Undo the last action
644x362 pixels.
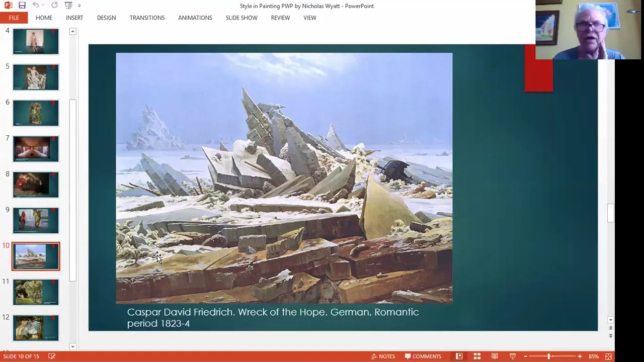(36, 6)
